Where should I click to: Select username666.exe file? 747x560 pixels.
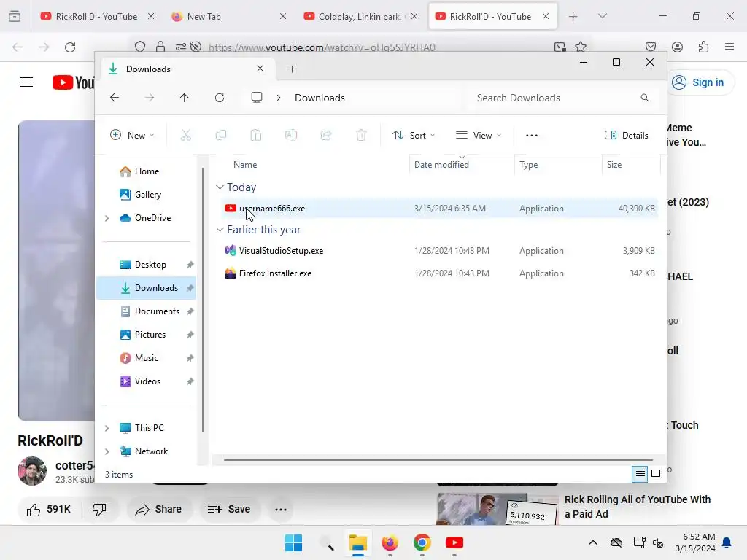point(439,209)
